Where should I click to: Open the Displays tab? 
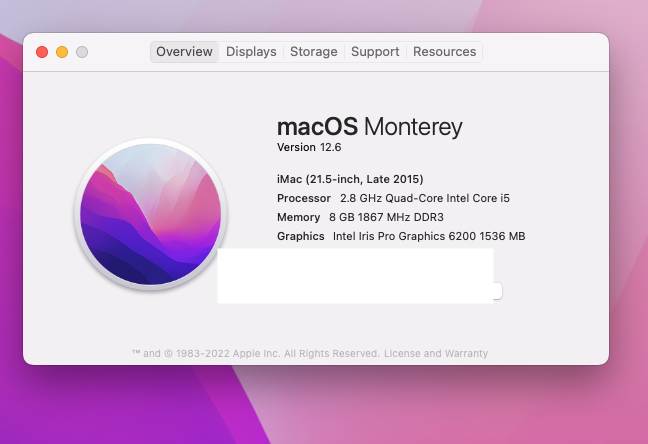click(x=251, y=52)
